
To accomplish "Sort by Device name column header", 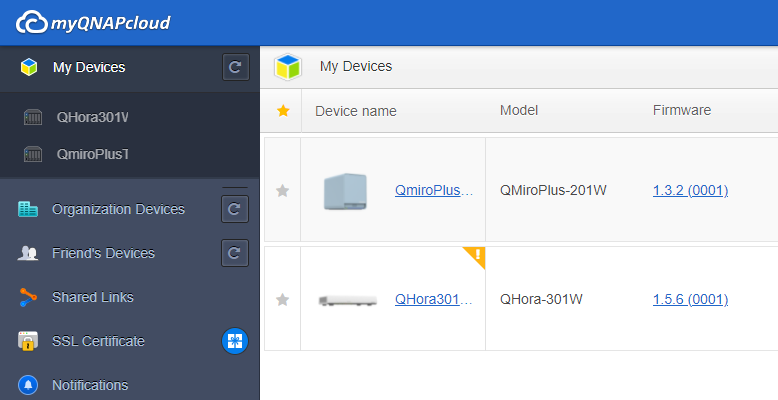I will click(x=356, y=111).
